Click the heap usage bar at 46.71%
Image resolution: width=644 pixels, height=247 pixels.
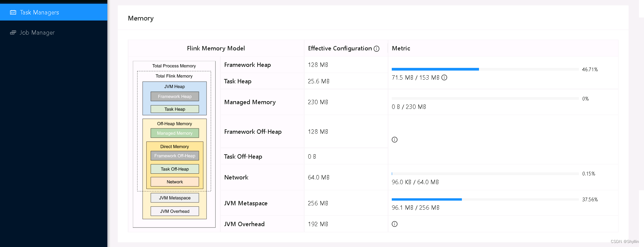click(x=485, y=69)
